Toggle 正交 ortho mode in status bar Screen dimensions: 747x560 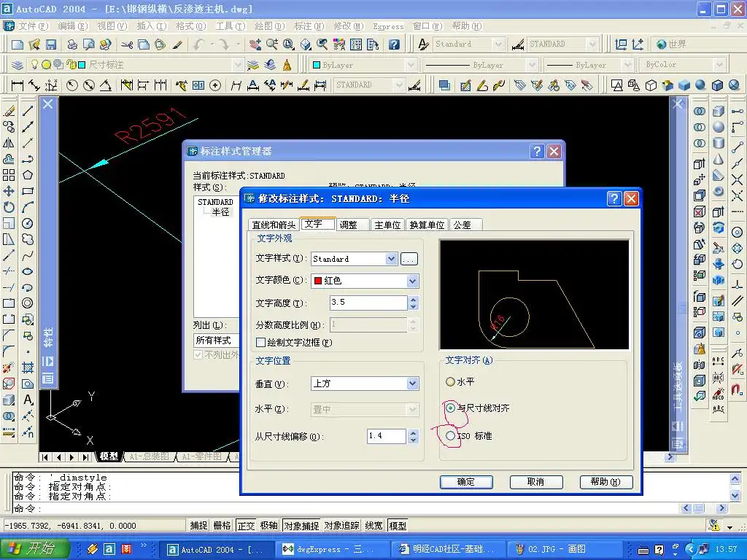[246, 525]
